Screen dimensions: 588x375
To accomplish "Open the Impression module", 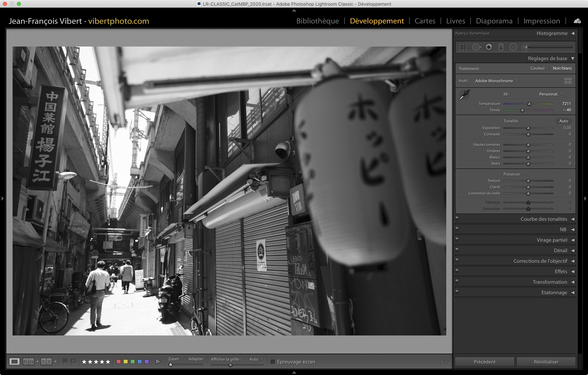I will (x=541, y=21).
